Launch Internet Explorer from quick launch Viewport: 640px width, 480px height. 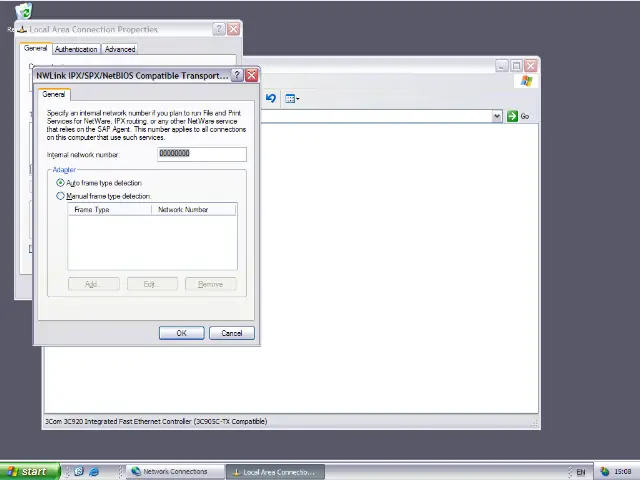tap(94, 471)
